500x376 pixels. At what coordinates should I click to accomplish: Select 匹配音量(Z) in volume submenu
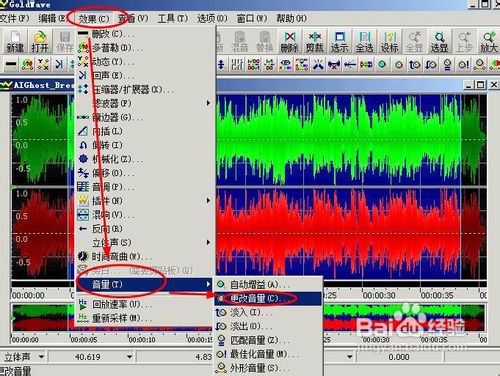(x=268, y=340)
